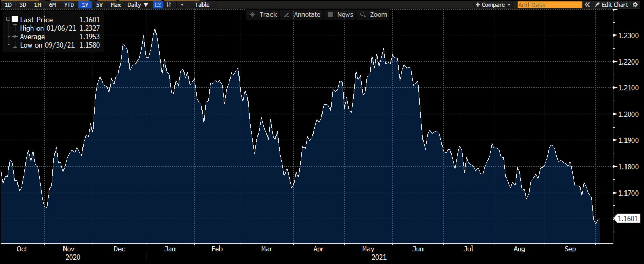
Task: Click the 1.1601 price marker on axis
Action: pos(628,219)
